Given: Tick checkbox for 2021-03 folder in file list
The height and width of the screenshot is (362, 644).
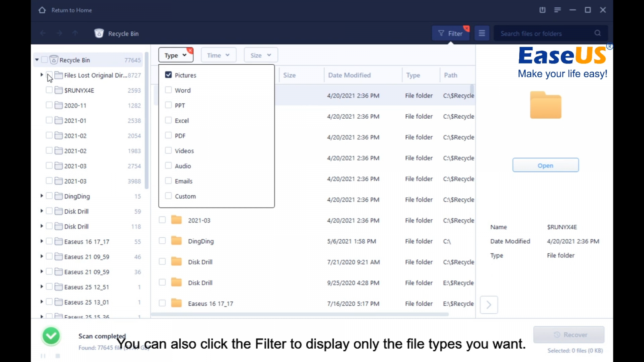Looking at the screenshot, I should 162,220.
